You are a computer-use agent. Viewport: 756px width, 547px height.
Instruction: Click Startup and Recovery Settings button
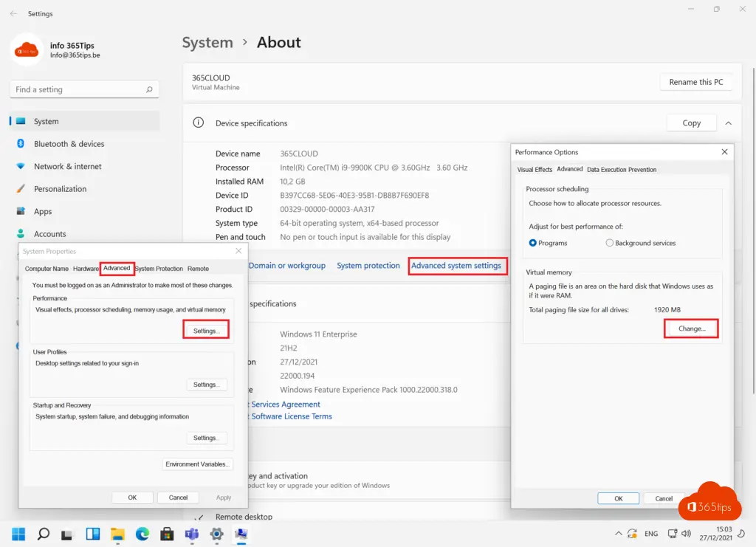(207, 438)
